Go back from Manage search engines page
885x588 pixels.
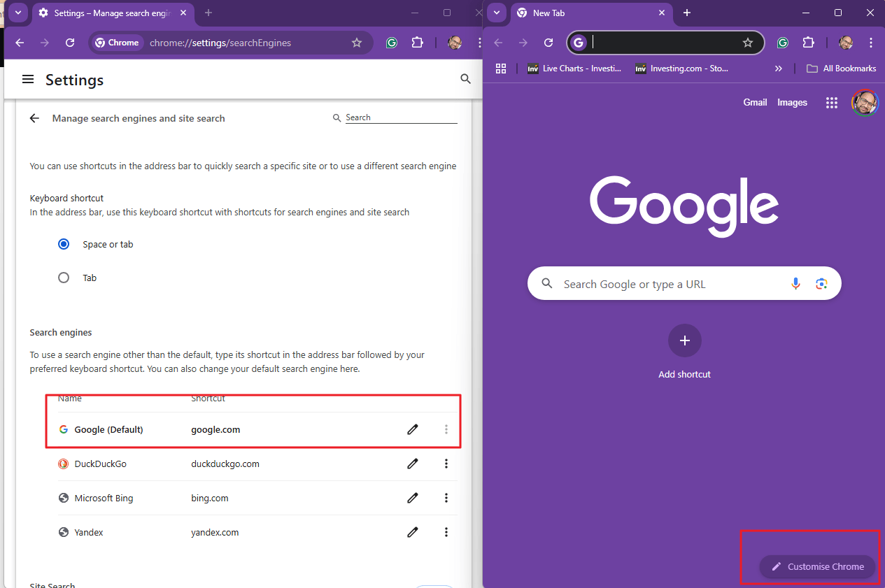[x=34, y=118]
